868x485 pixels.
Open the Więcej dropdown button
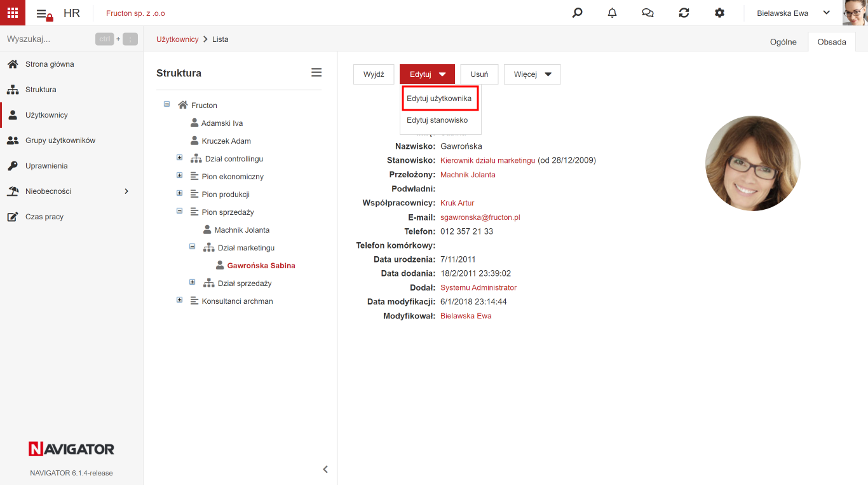[x=532, y=74]
